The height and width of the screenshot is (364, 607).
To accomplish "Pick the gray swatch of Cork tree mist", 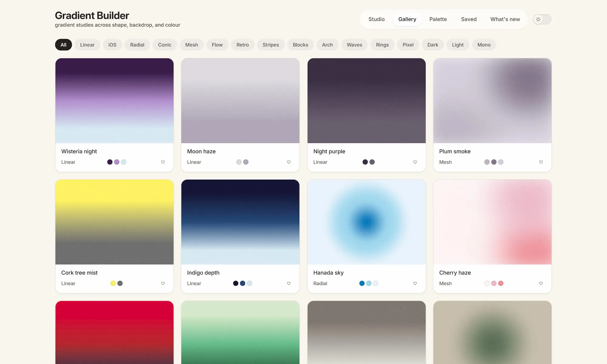I will (x=120, y=283).
